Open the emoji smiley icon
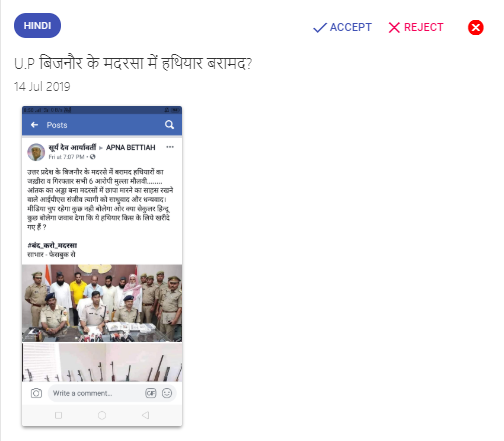Image resolution: width=504 pixels, height=441 pixels. [167, 393]
